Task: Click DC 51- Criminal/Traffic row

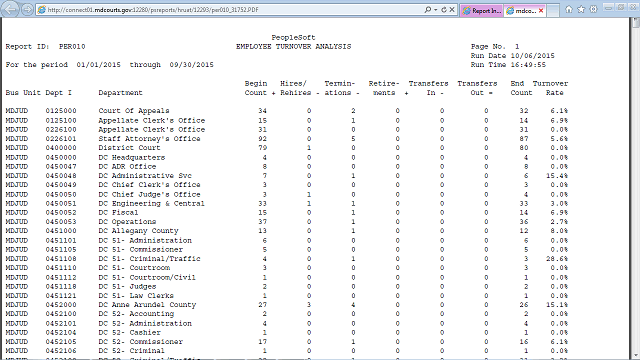Action: pyautogui.click(x=287, y=259)
